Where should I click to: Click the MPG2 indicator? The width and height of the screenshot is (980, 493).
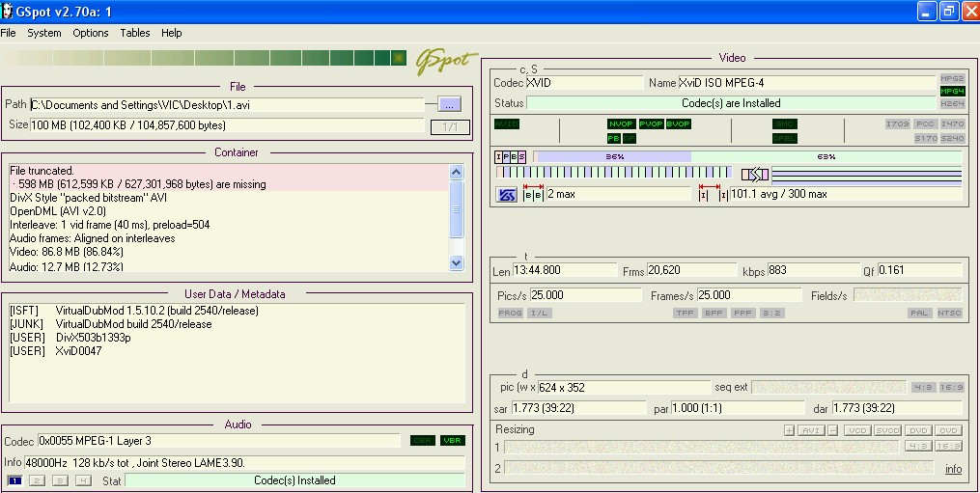(952, 79)
